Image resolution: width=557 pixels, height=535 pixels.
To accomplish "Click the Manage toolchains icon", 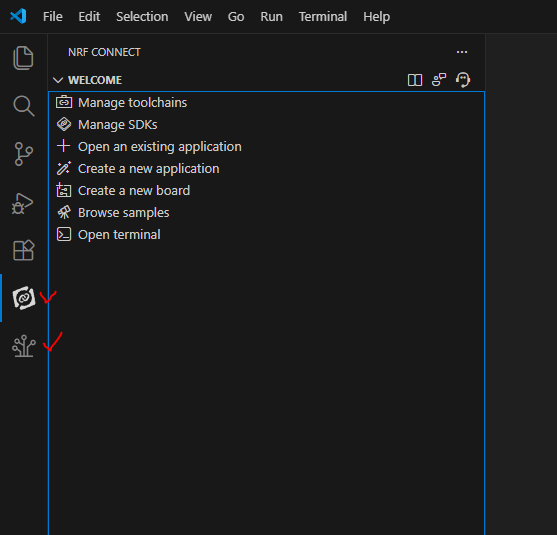I will [64, 102].
